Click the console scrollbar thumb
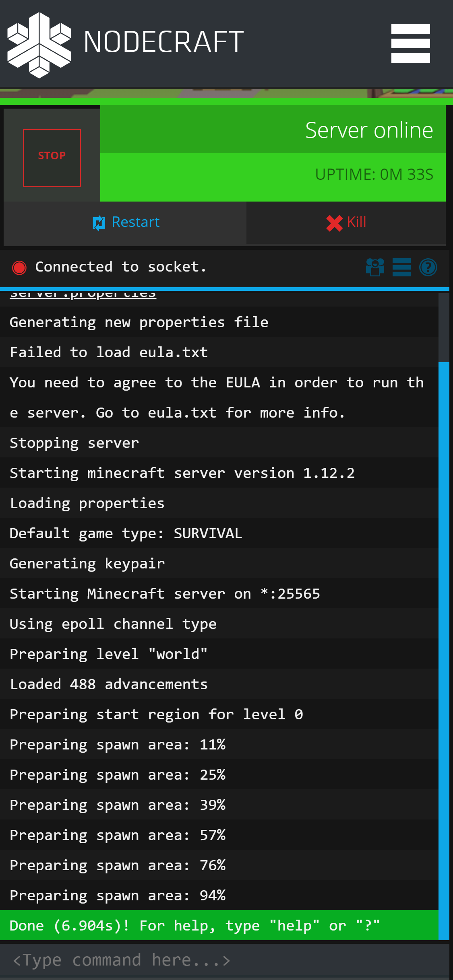This screenshot has height=980, width=453. pyautogui.click(x=444, y=651)
